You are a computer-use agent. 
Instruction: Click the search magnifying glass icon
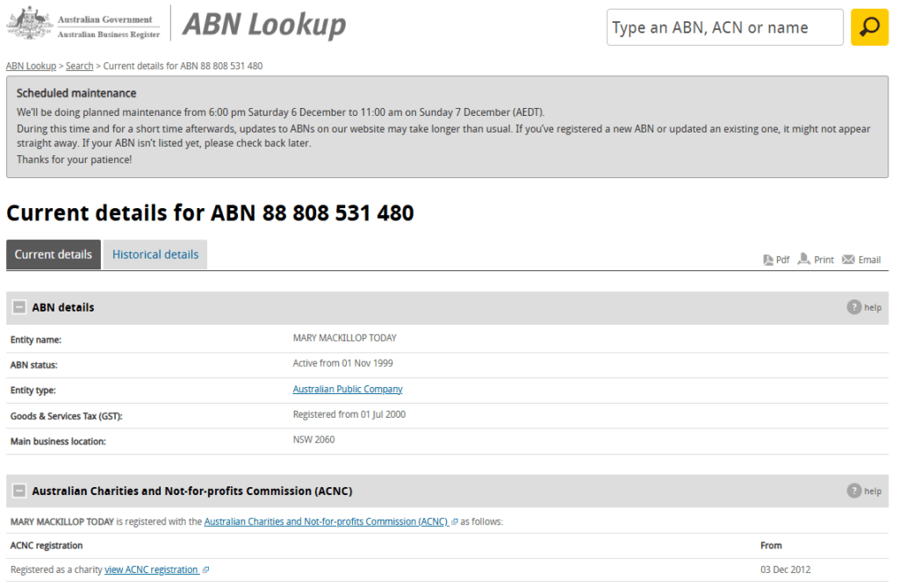click(x=869, y=27)
